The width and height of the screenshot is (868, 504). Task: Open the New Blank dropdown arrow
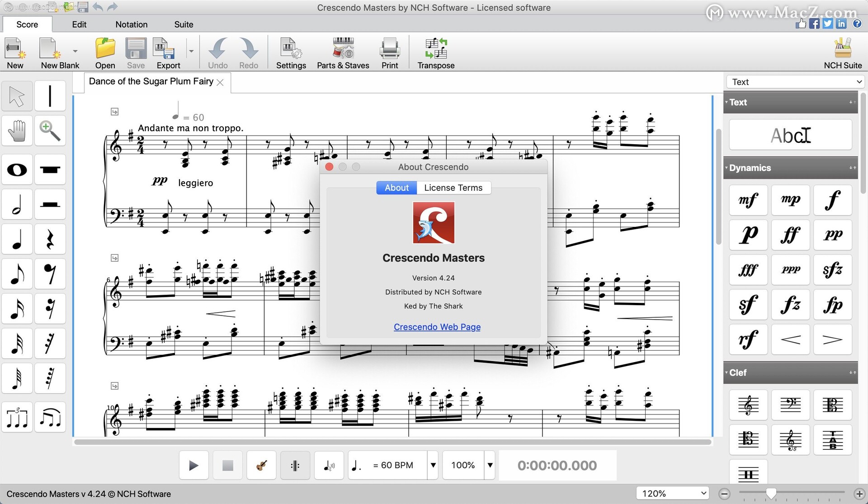(x=75, y=51)
